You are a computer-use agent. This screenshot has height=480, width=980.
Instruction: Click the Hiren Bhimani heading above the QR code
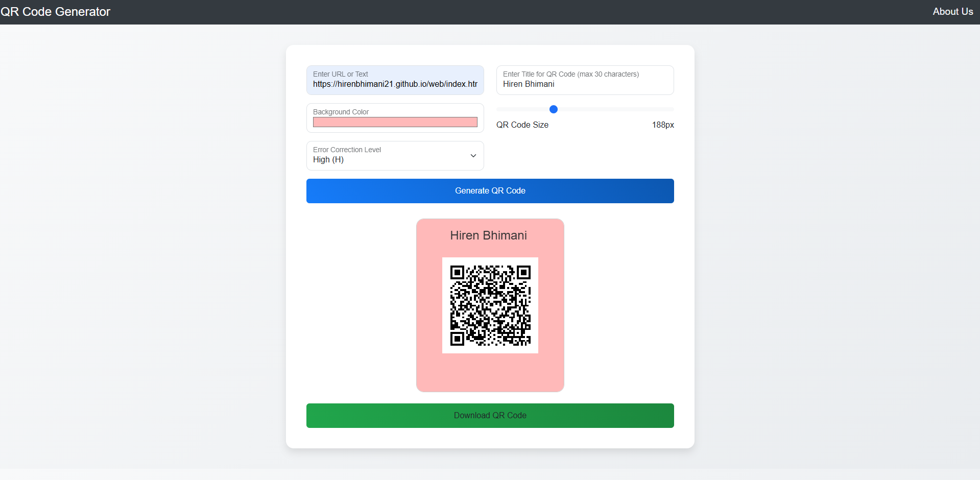click(489, 235)
